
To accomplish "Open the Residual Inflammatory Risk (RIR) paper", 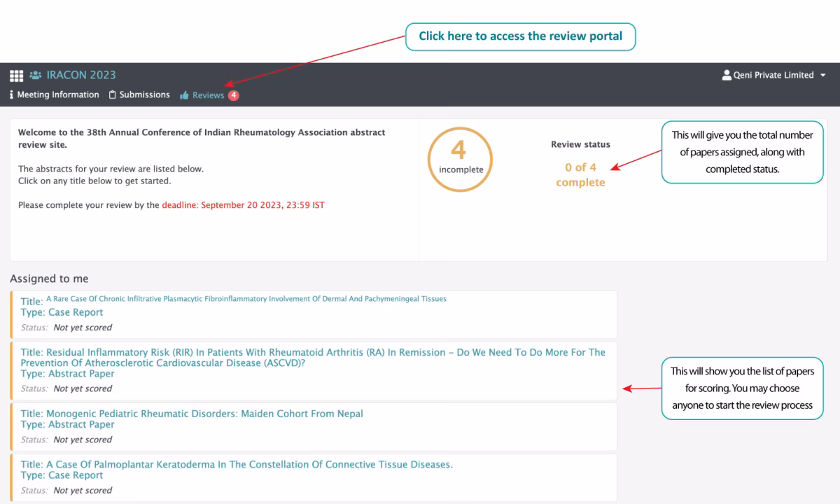I will click(312, 357).
